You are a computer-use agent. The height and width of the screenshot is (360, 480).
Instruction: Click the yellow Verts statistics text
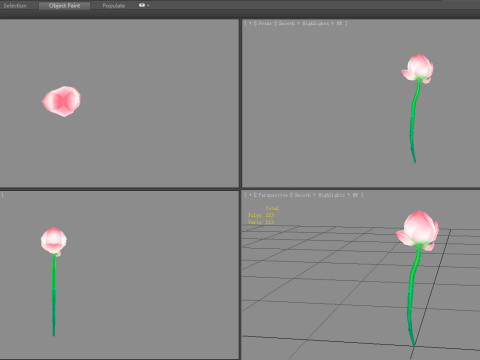[x=261, y=222]
